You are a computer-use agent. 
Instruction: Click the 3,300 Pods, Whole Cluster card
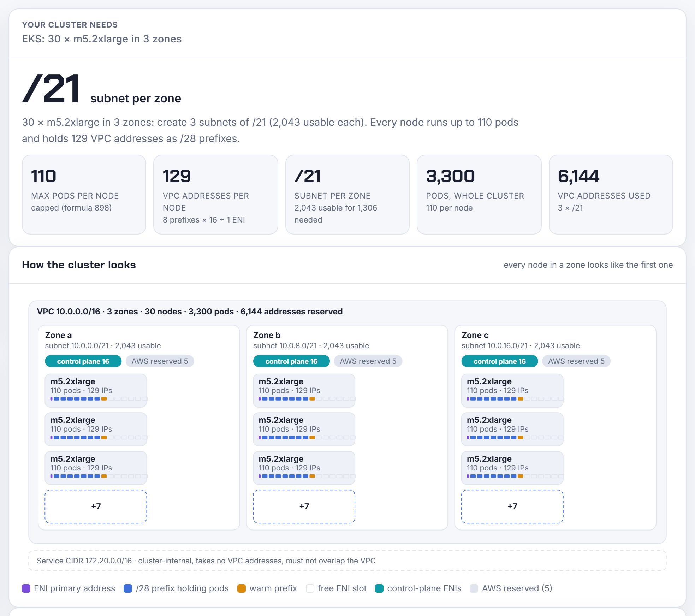coord(479,195)
